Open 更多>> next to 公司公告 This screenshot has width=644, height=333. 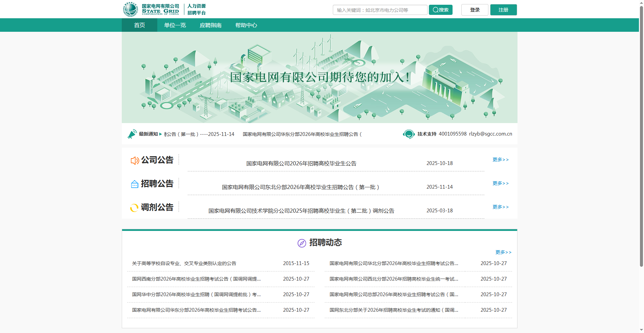point(500,160)
